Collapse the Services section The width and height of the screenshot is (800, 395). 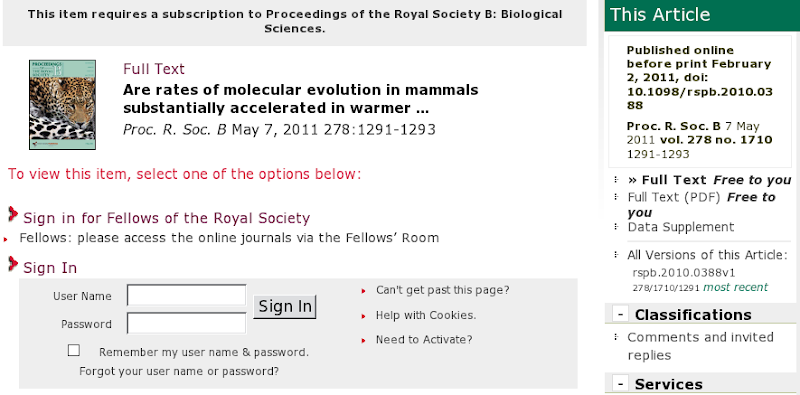click(620, 383)
